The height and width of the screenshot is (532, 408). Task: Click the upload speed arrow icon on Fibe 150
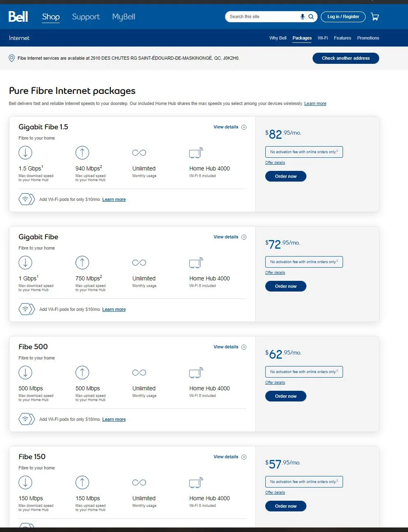point(82,482)
